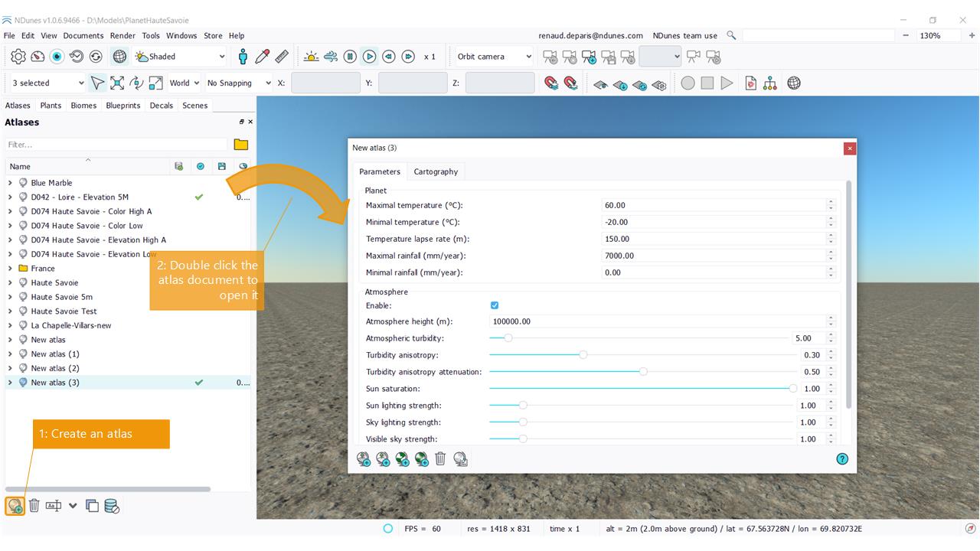Click the rename icon below the atlas list
This screenshot has width=980, height=551.
pos(54,506)
